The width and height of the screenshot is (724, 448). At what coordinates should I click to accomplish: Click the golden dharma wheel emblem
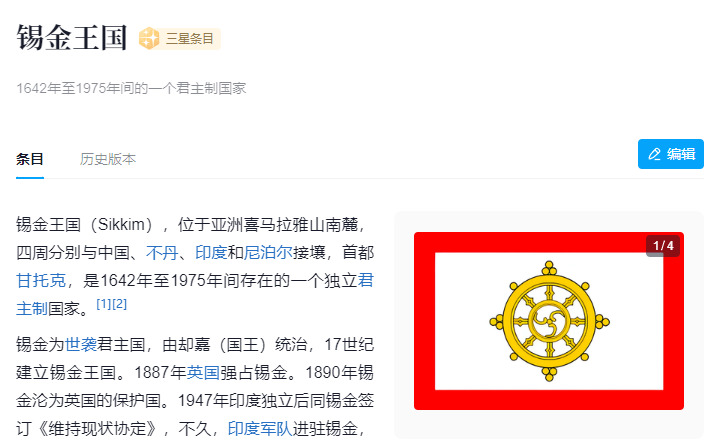pyautogui.click(x=549, y=321)
